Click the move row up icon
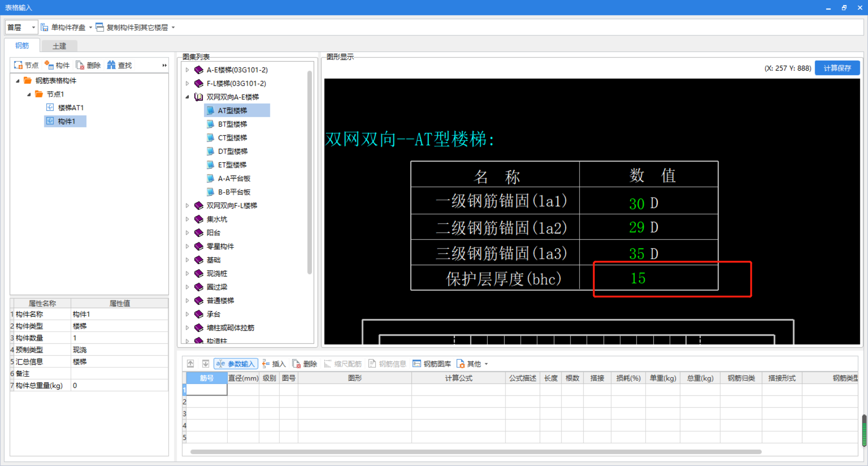The image size is (868, 466). pyautogui.click(x=191, y=364)
